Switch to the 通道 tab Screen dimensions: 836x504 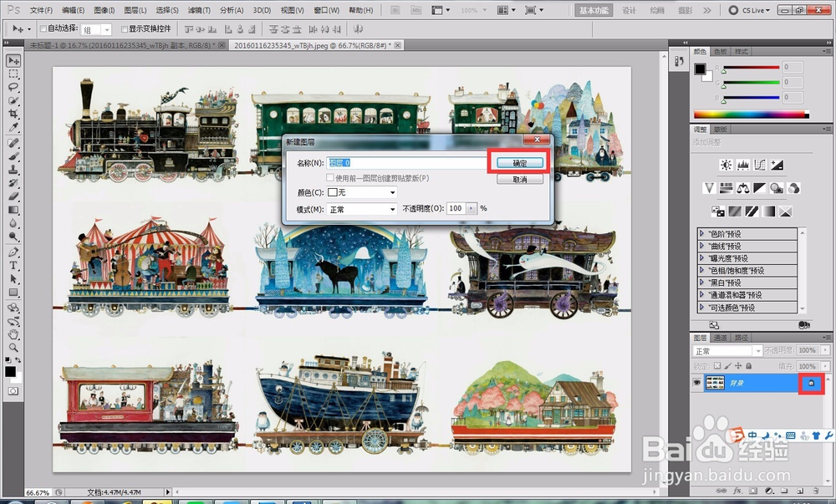(721, 337)
